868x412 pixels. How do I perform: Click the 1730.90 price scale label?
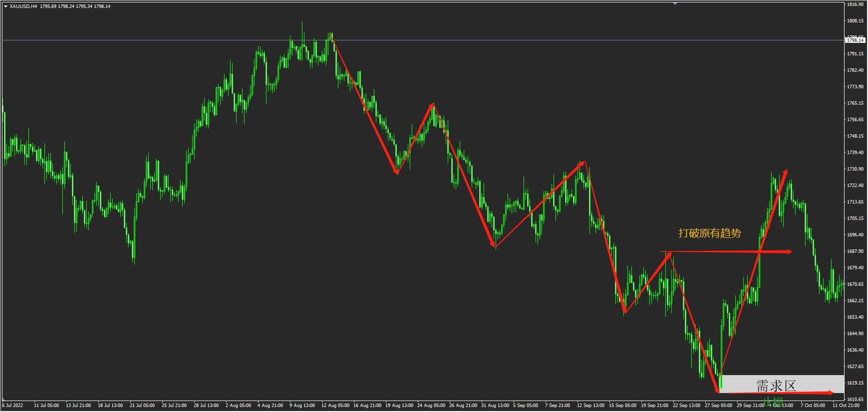tap(856, 169)
